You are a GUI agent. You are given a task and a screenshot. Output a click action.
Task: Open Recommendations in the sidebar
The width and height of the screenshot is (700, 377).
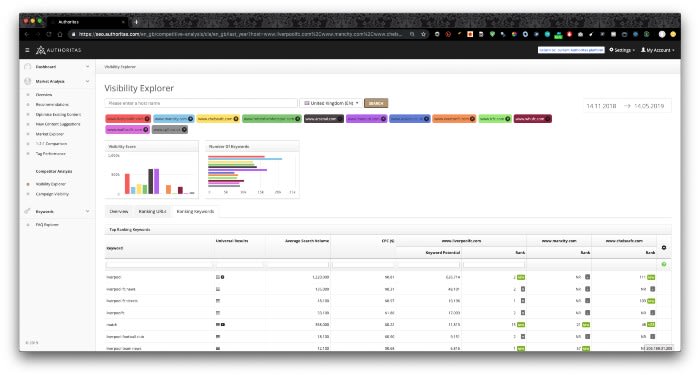52,105
